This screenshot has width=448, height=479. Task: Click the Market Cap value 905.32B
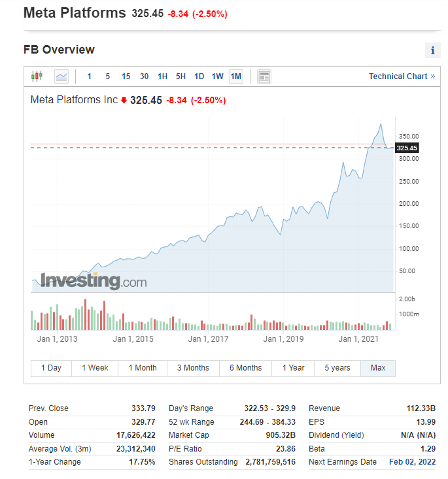click(281, 435)
